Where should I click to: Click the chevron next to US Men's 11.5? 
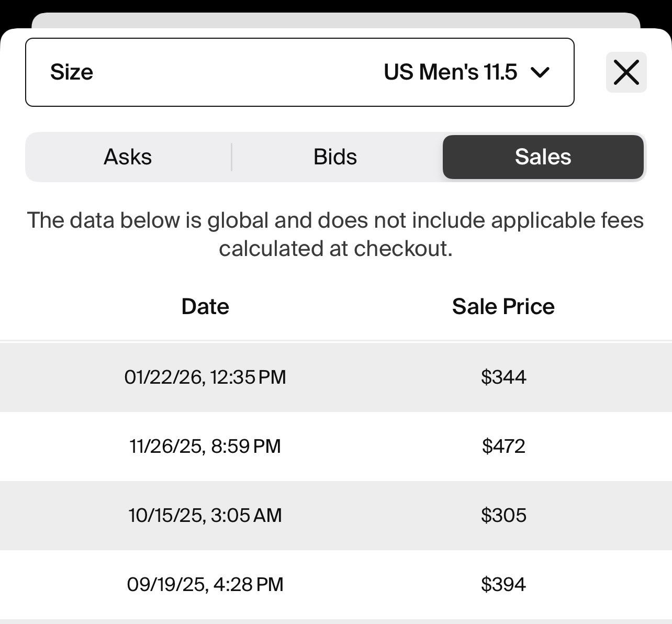[x=540, y=72]
